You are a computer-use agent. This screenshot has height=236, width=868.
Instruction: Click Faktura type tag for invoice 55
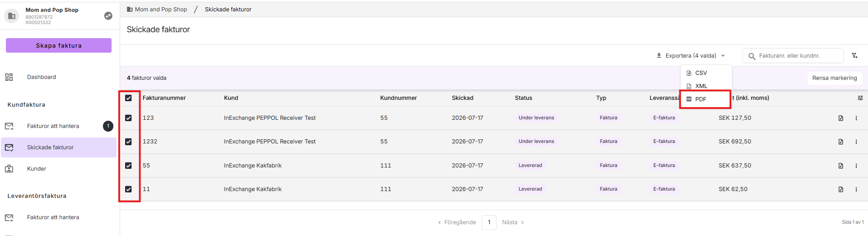[609, 166]
